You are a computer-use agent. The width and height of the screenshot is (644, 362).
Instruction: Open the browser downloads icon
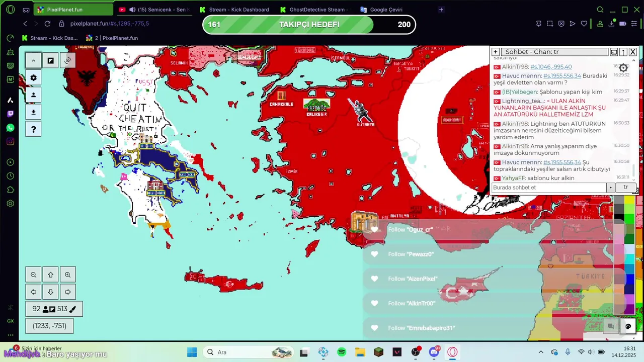612,24
